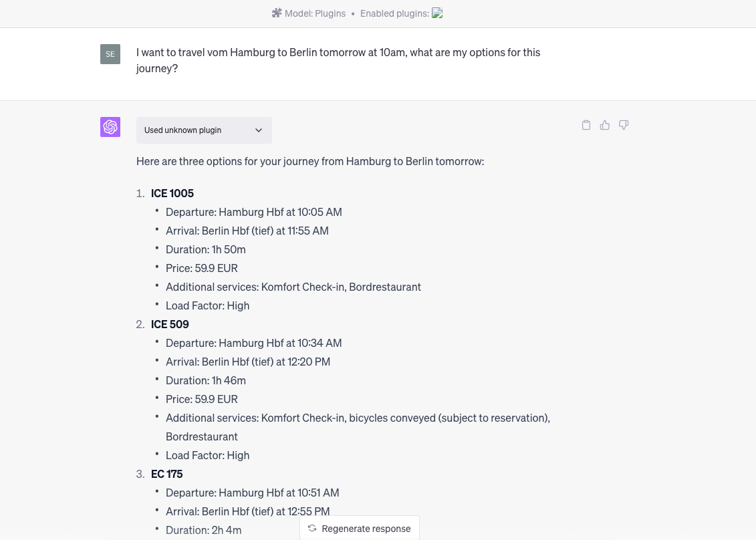Click the SE user avatar

110,54
